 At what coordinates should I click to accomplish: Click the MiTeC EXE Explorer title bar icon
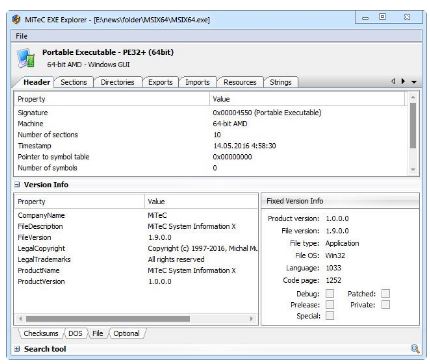pos(16,19)
